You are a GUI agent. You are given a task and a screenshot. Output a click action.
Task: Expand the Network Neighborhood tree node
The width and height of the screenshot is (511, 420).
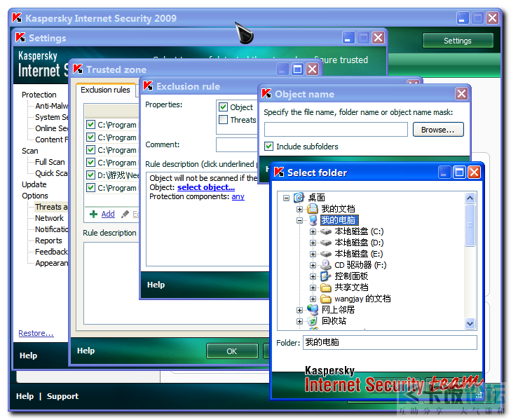[299, 310]
